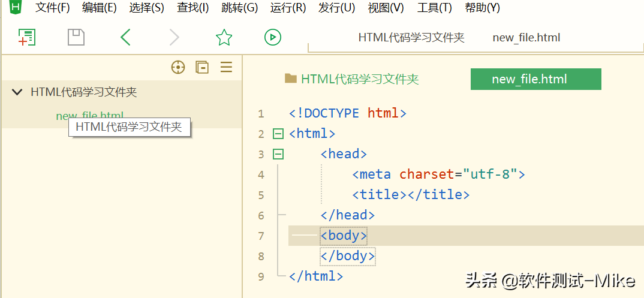Click line number 6 in gutter
644x298 pixels.
[261, 215]
